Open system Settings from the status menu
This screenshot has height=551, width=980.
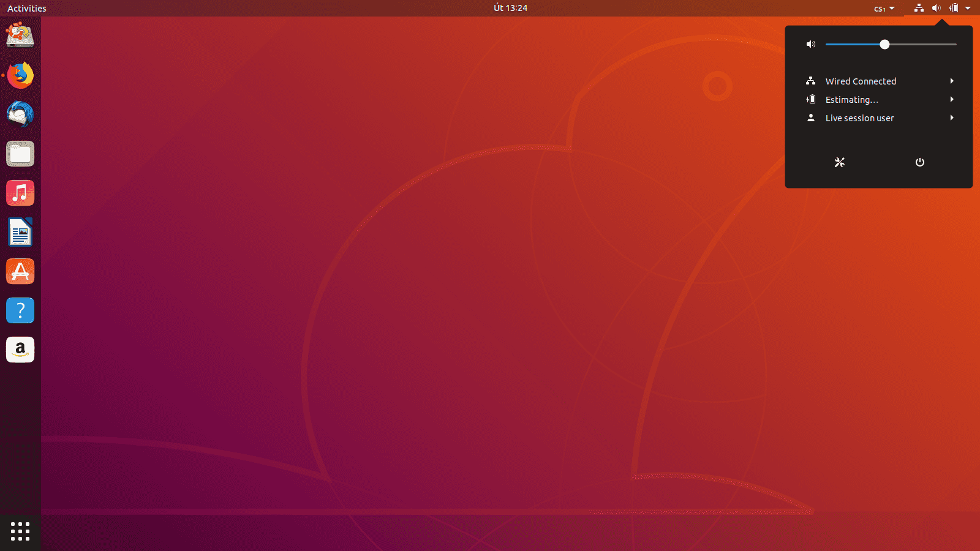tap(839, 162)
